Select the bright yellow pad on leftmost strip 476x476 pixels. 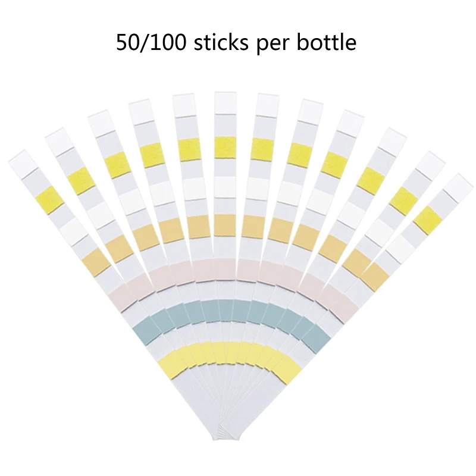tap(50, 200)
